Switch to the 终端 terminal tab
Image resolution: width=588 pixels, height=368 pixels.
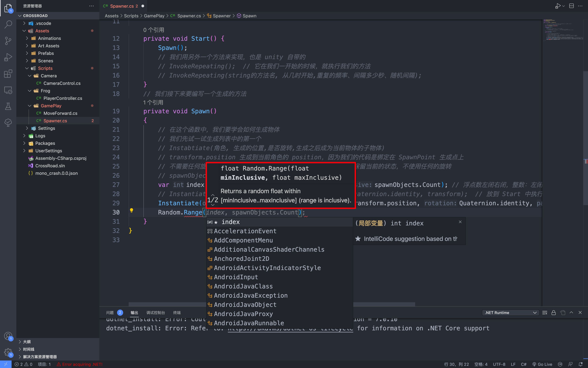(x=177, y=312)
